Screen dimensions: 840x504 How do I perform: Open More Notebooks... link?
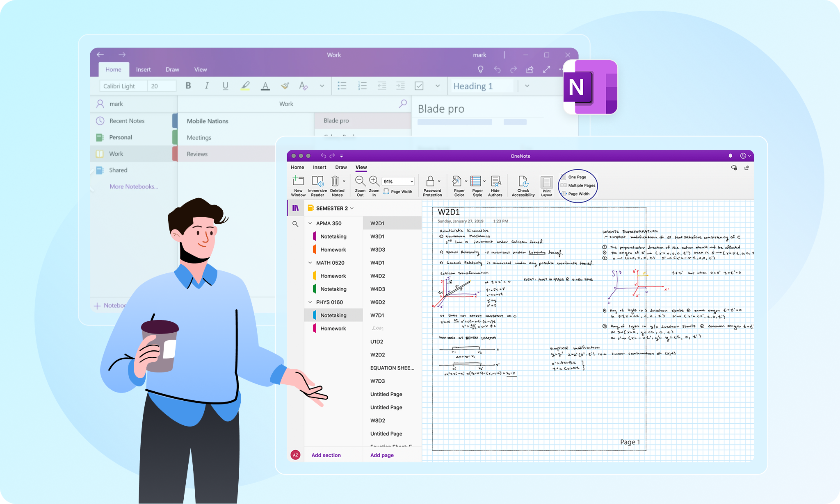[x=134, y=186]
